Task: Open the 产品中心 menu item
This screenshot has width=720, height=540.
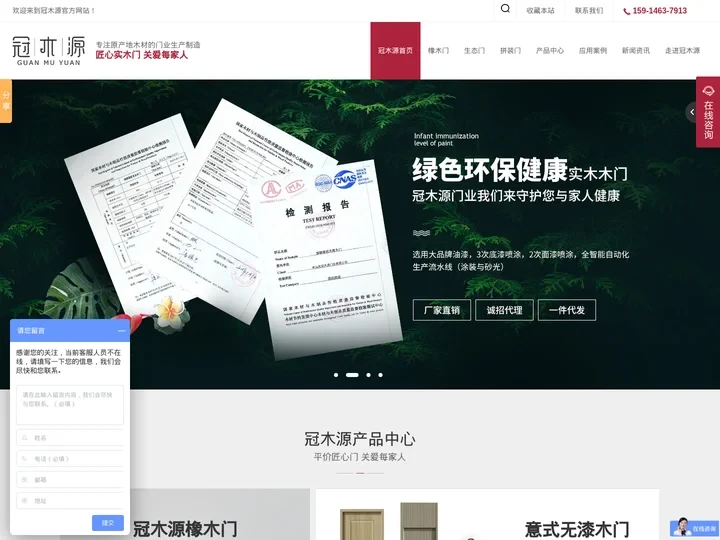Action: coord(550,51)
